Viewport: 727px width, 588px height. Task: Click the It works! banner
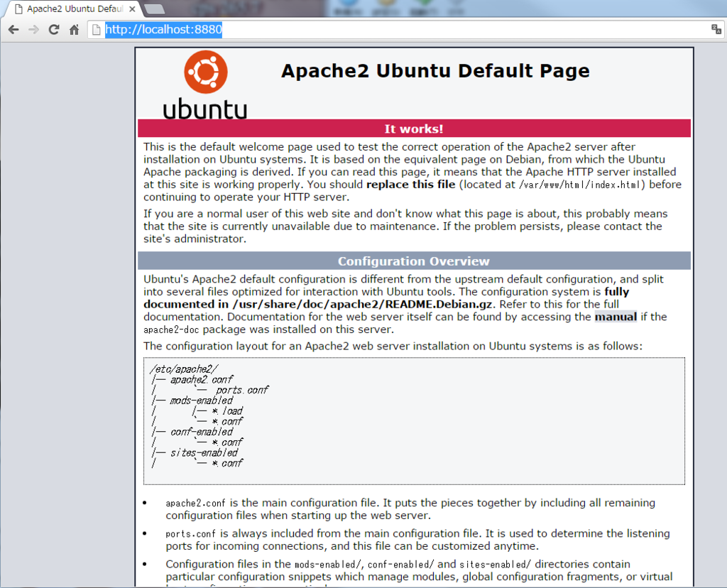(414, 129)
